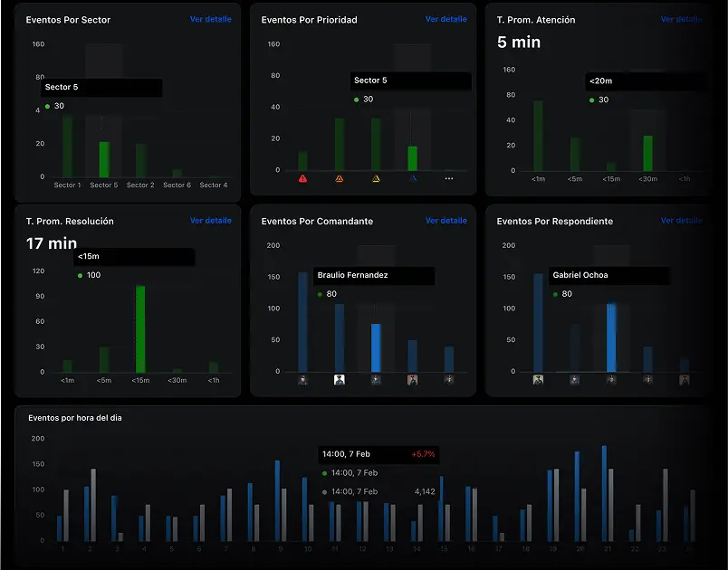728x570 pixels.
Task: Open Ver detalle for Eventos Por Comandante
Action: pyautogui.click(x=445, y=221)
